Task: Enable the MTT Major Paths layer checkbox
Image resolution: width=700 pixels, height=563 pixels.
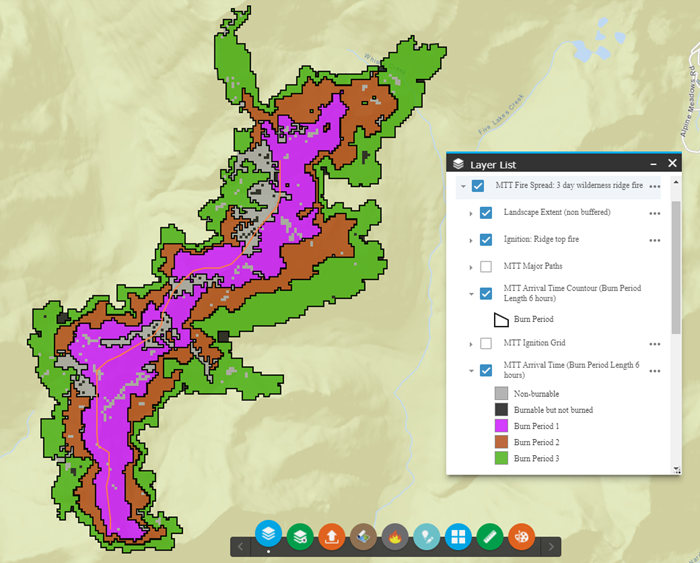Action: tap(486, 267)
